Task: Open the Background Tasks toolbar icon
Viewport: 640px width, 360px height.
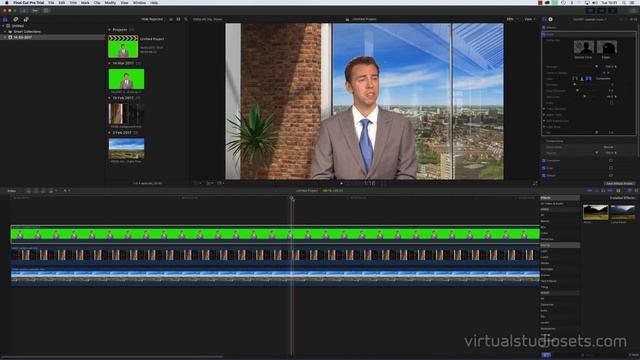Action: point(46,10)
